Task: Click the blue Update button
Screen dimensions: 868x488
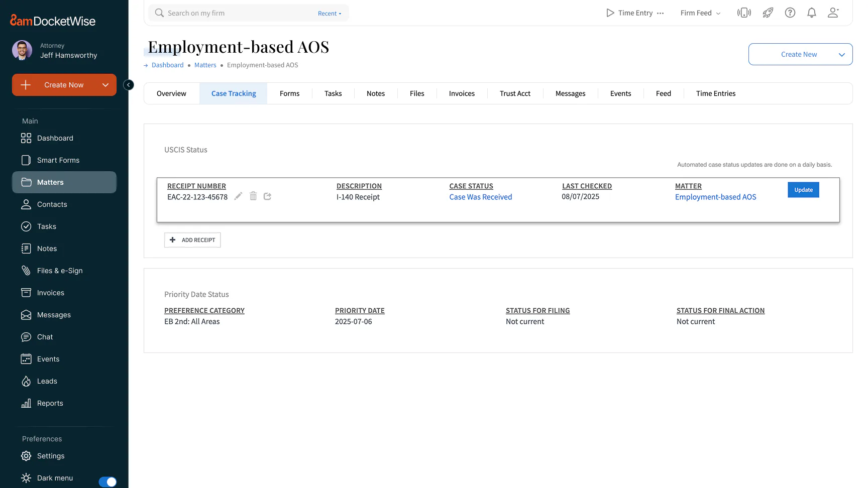Action: click(803, 190)
